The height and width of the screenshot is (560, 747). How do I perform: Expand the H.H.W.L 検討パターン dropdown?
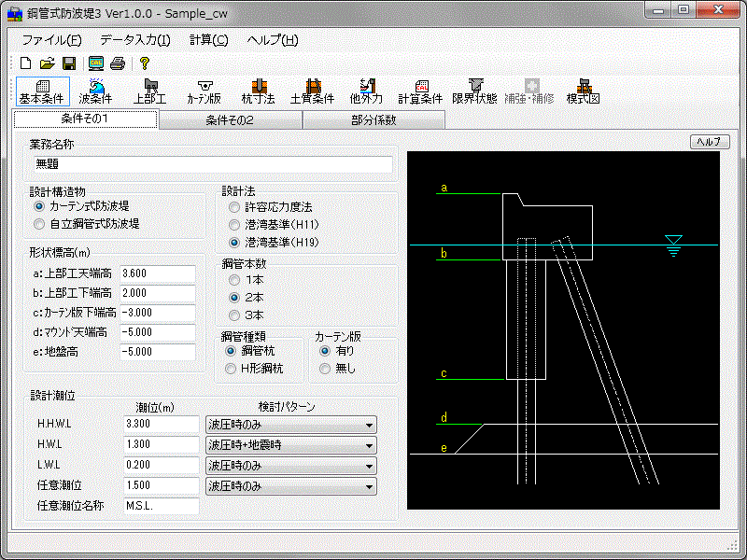click(x=370, y=425)
